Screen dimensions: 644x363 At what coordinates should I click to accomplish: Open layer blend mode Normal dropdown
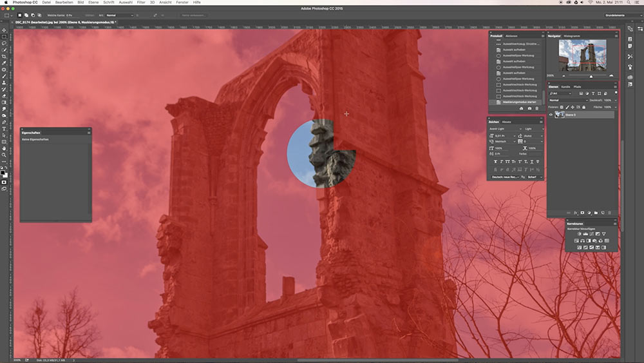coord(569,100)
